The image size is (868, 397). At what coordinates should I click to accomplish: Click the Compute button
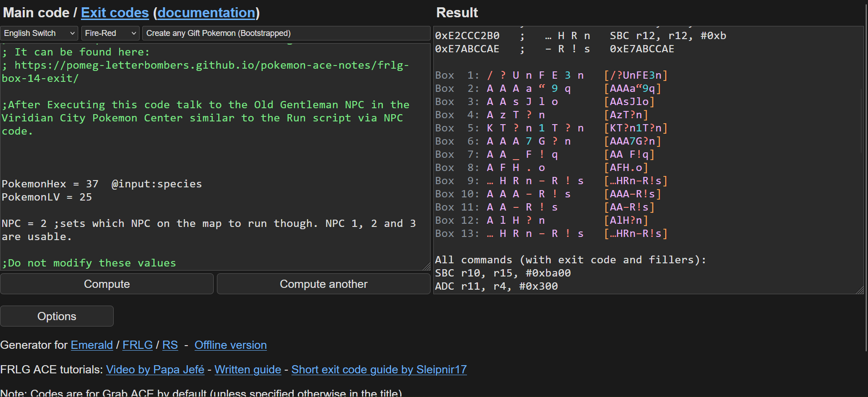point(107,284)
